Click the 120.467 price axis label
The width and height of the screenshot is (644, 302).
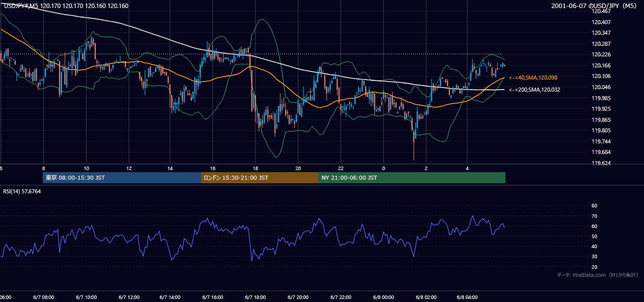pyautogui.click(x=601, y=11)
